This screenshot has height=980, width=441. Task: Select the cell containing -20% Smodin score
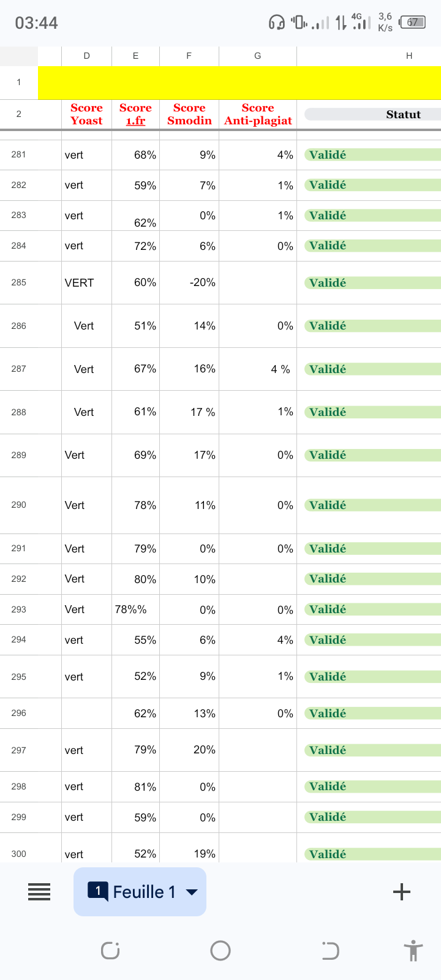[189, 283]
